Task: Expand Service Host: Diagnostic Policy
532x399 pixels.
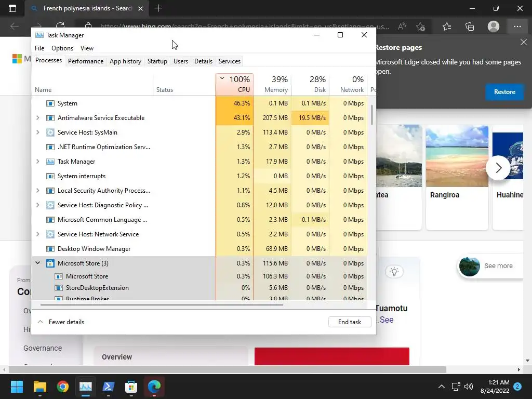Action: [x=37, y=205]
